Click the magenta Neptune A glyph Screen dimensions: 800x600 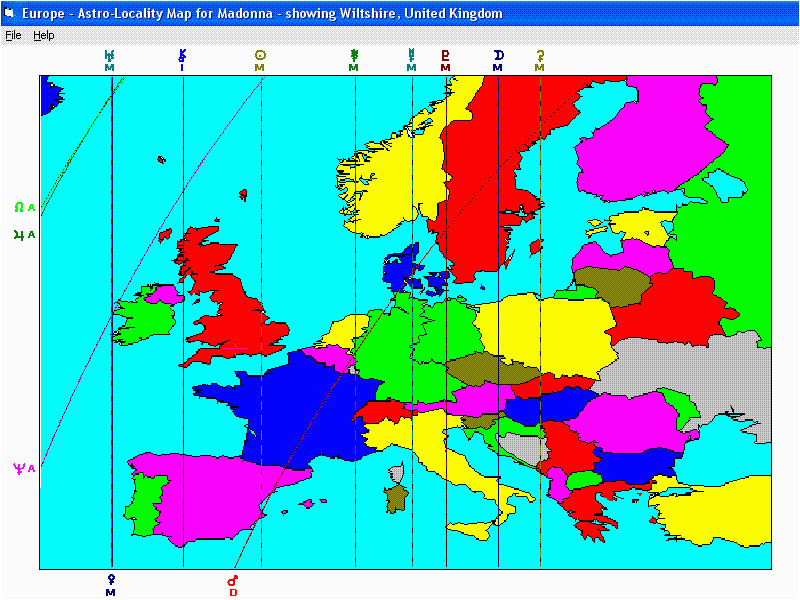24,468
